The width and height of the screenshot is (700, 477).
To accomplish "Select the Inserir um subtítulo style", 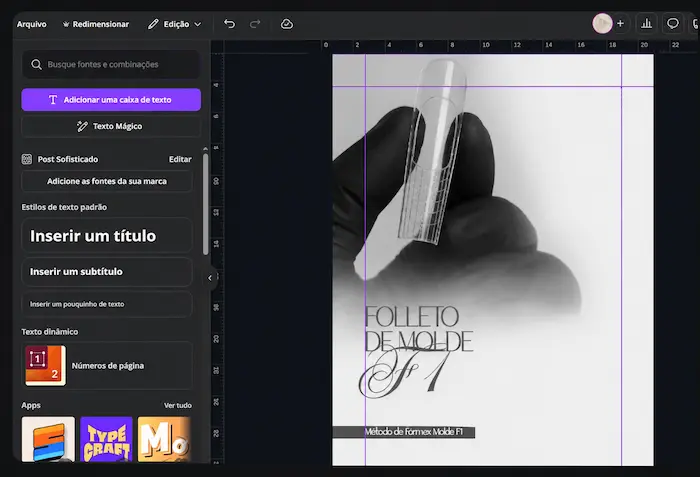I will point(107,272).
